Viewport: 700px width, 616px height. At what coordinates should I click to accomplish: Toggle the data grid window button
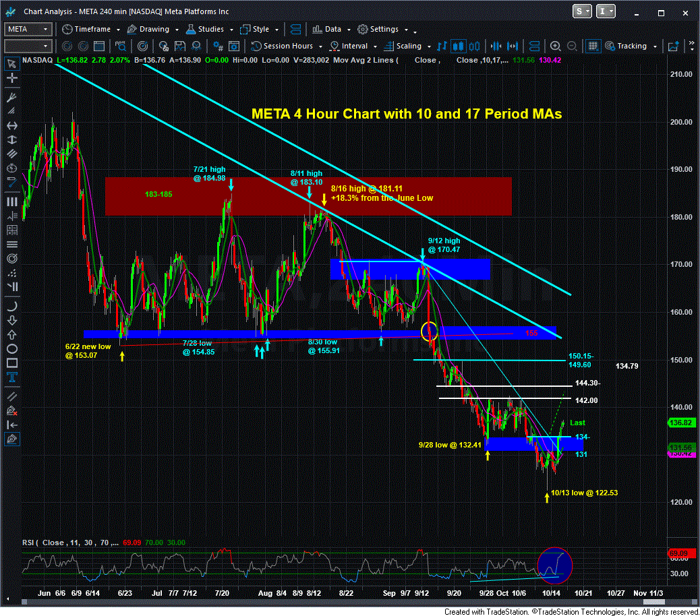593,46
